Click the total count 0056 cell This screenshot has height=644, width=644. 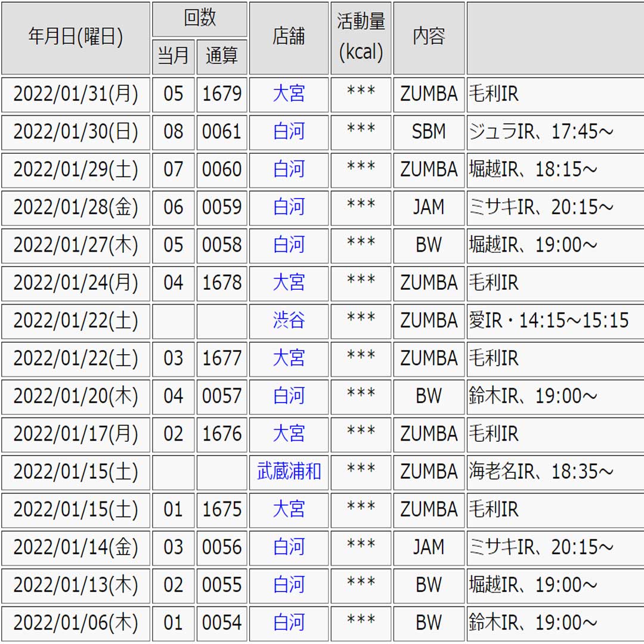[x=222, y=548]
